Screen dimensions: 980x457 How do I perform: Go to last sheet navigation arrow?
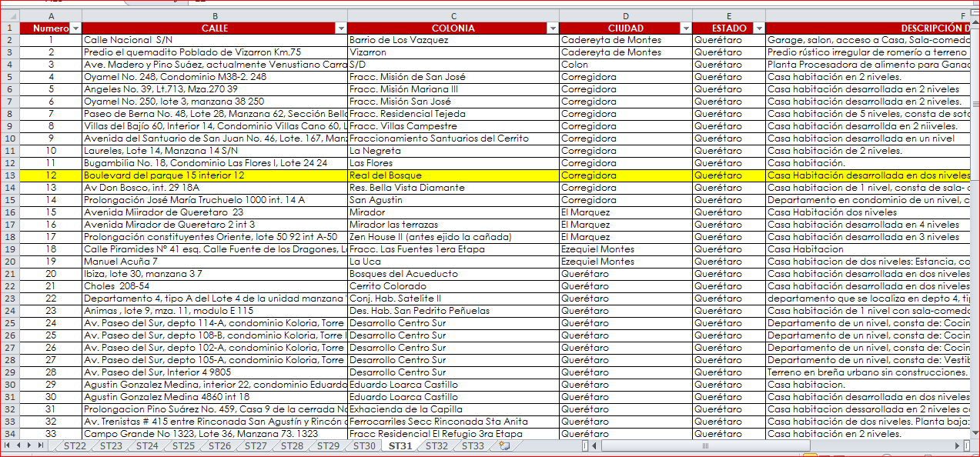pyautogui.click(x=42, y=445)
